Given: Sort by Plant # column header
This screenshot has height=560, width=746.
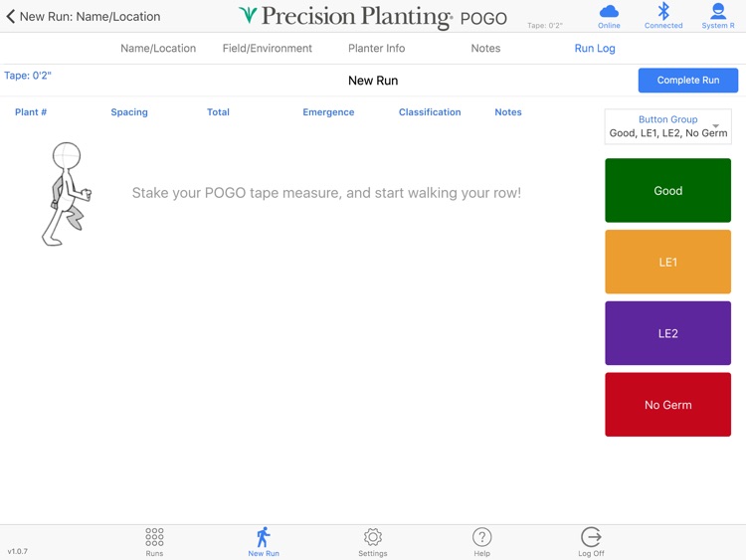Looking at the screenshot, I should tap(31, 112).
